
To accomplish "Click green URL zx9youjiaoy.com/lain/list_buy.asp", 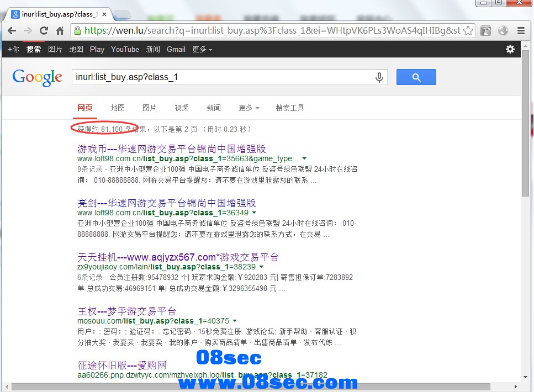I will point(166,267).
